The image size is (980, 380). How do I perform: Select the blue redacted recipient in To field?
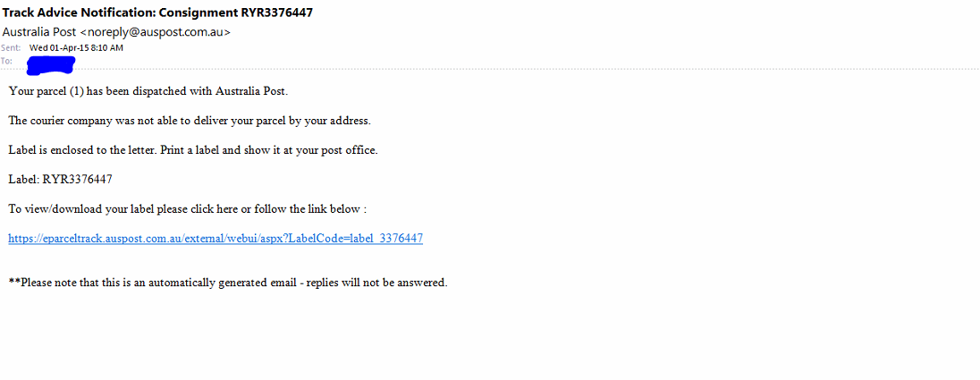tap(51, 63)
